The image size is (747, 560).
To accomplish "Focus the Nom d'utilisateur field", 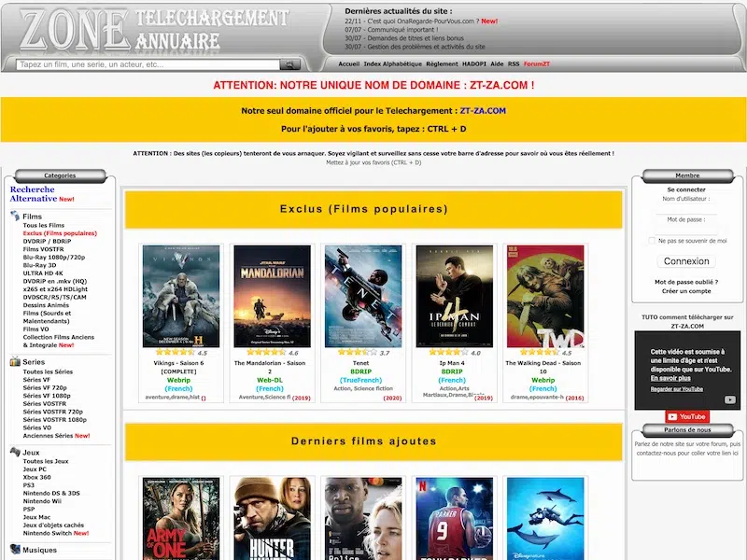I will (x=686, y=209).
